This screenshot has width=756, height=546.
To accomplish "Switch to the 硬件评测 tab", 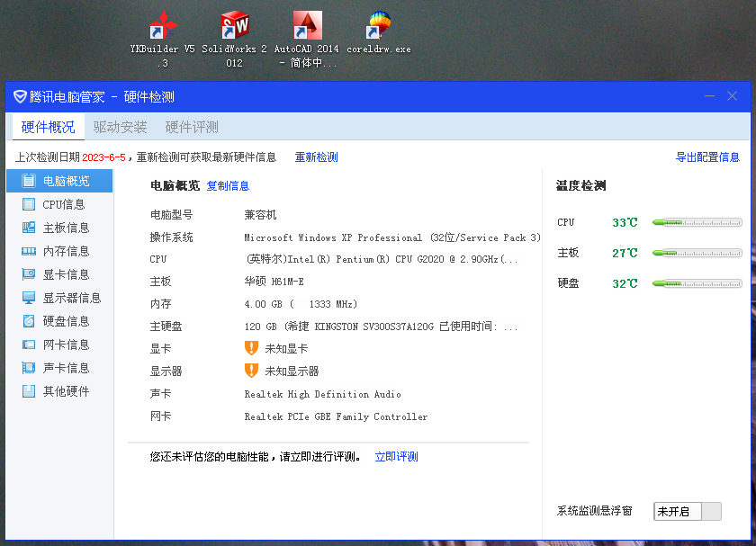I will coord(192,127).
